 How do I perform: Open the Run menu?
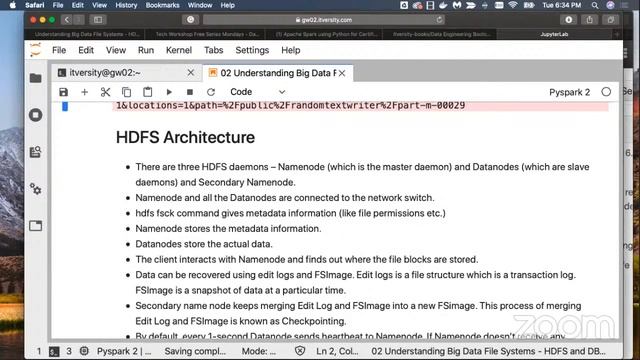[146, 50]
